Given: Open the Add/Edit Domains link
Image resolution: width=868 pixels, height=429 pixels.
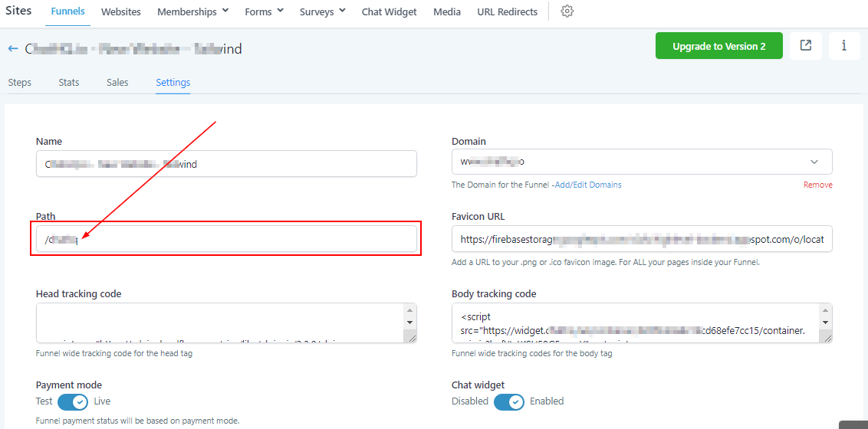Looking at the screenshot, I should click(x=588, y=185).
